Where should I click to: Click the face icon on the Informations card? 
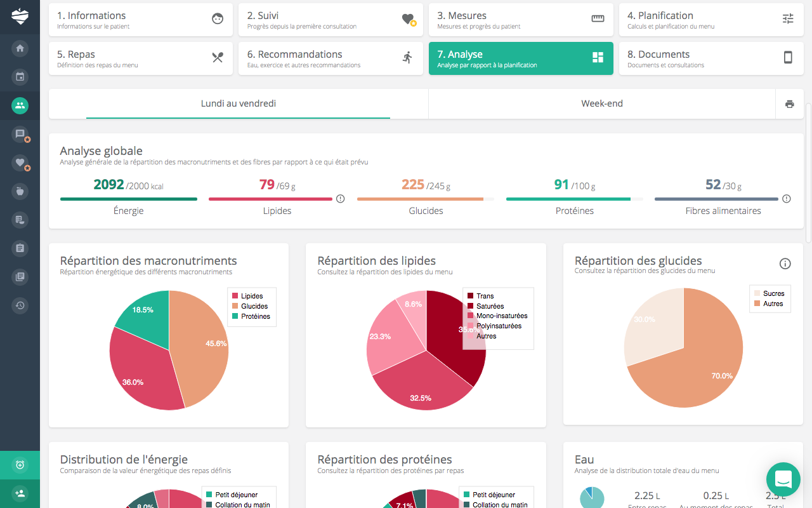coord(218,19)
